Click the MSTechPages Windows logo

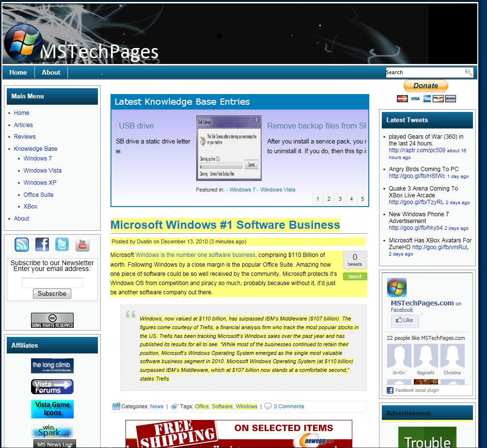tap(23, 42)
